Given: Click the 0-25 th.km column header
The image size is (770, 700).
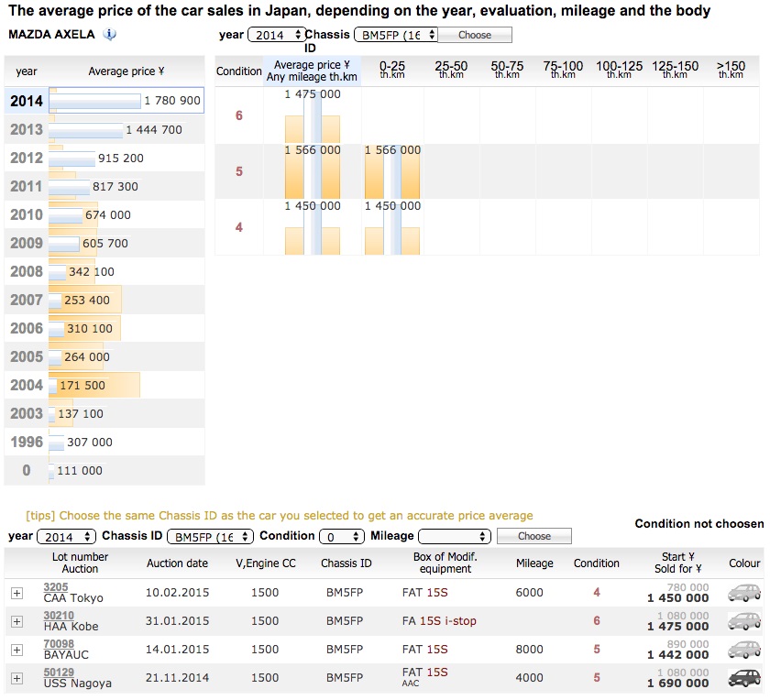Looking at the screenshot, I should click(392, 70).
